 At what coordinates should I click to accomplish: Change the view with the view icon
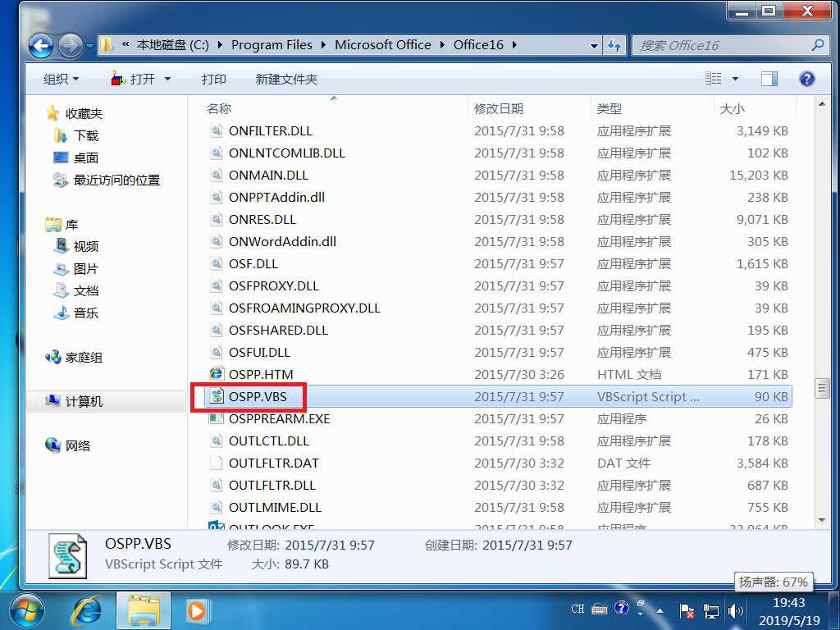coord(713,79)
